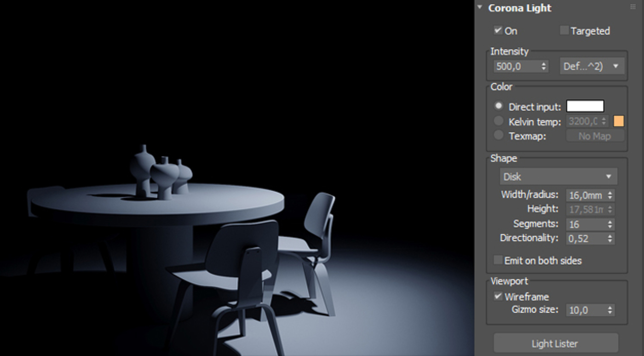This screenshot has height=356, width=644.
Task: Click the No Map button
Action: [x=595, y=136]
